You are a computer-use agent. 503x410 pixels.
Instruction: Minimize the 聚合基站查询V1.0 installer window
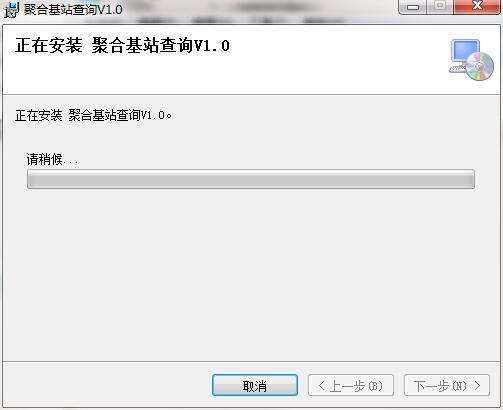[412, 7]
